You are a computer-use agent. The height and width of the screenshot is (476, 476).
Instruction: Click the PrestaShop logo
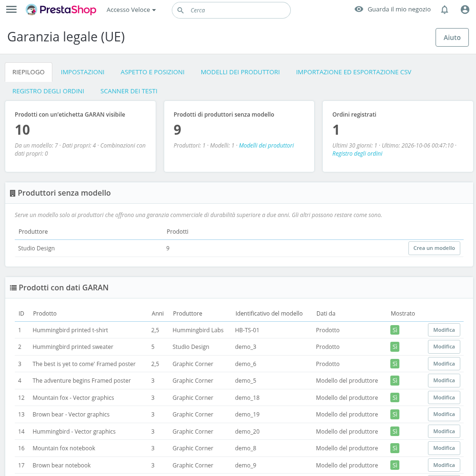[x=61, y=10]
